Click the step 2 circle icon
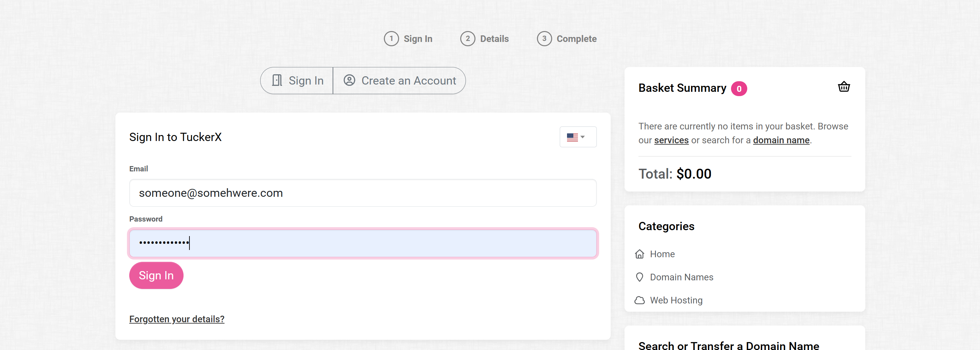980x350 pixels. tap(468, 39)
